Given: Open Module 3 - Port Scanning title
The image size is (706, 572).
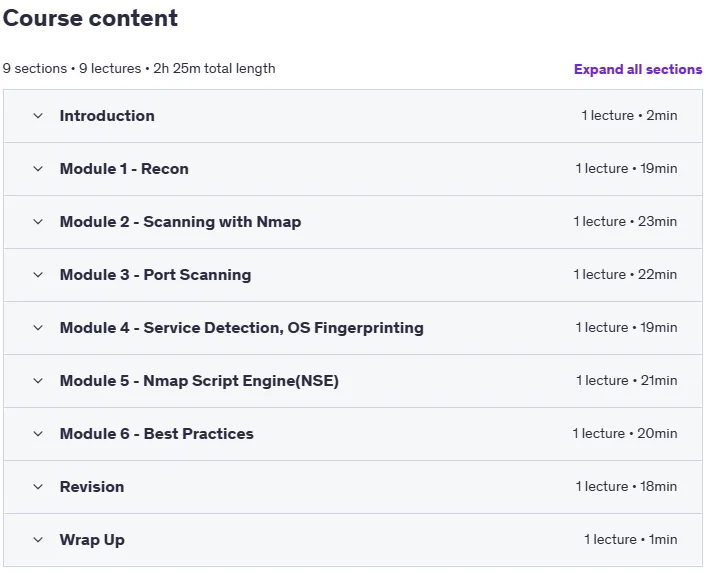Looking at the screenshot, I should coord(155,275).
